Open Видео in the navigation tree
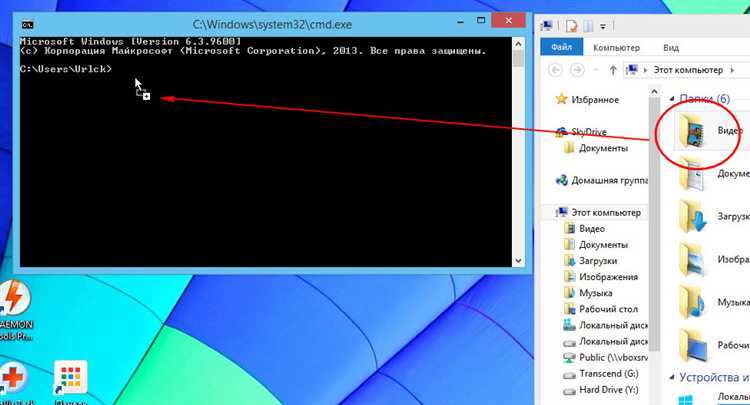750x405 pixels. [x=592, y=229]
